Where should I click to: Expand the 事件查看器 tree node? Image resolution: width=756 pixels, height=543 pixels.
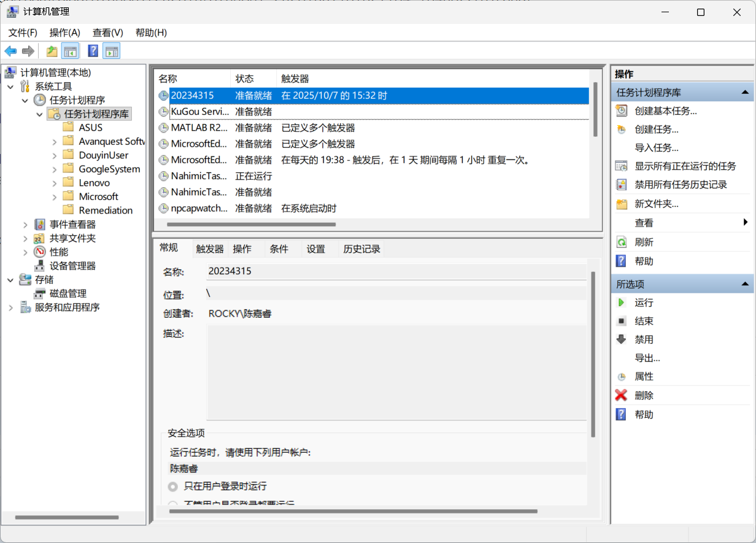click(25, 225)
